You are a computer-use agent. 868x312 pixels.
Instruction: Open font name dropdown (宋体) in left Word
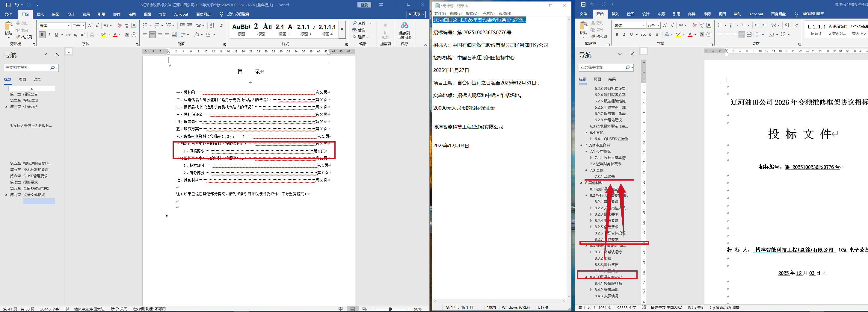tap(69, 25)
